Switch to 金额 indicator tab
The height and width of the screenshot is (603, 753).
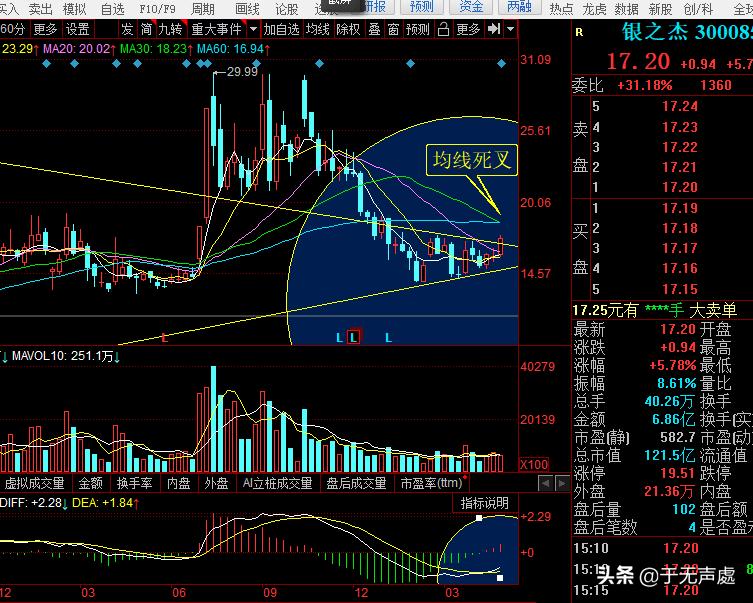coord(90,483)
